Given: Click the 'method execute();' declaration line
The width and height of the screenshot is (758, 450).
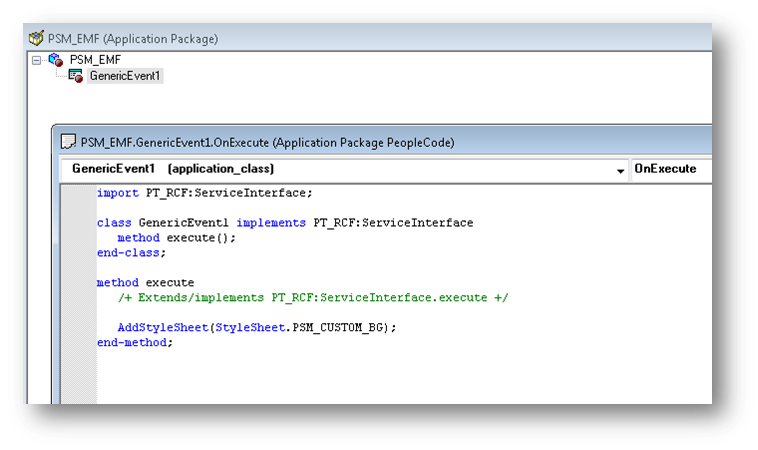Looking at the screenshot, I should [x=176, y=238].
